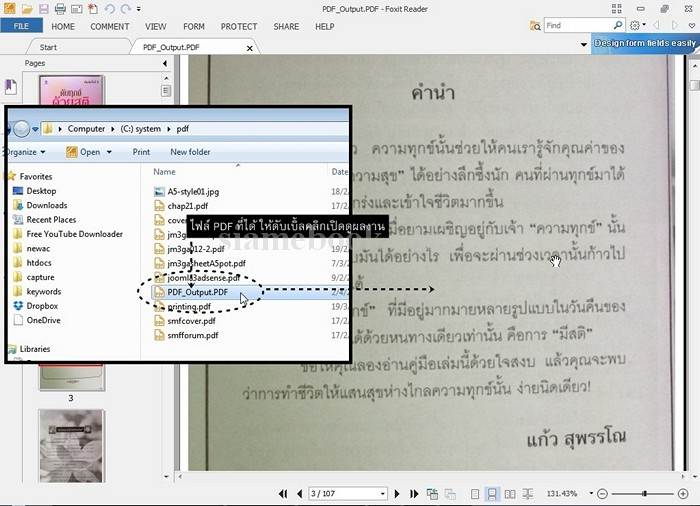700x506 pixels.
Task: Click the zoom in plus button
Action: (683, 493)
